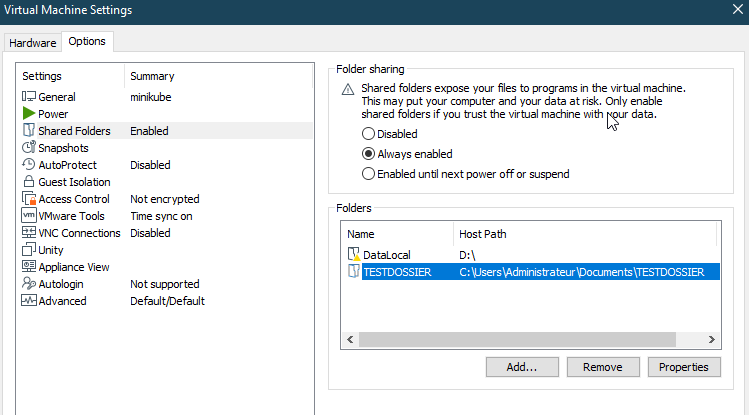Viewport: 749px width, 415px height.
Task: Click the Summary column header
Action: 218,76
